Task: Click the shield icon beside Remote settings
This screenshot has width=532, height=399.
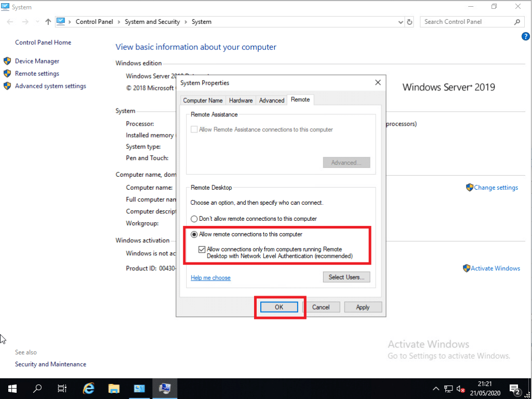Action: [7, 74]
